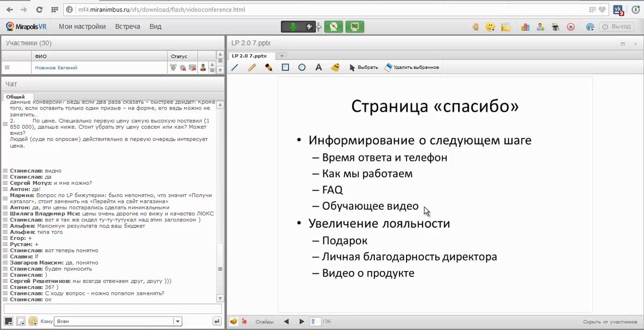Open the files folder icon
The image size is (644, 330).
point(506,27)
